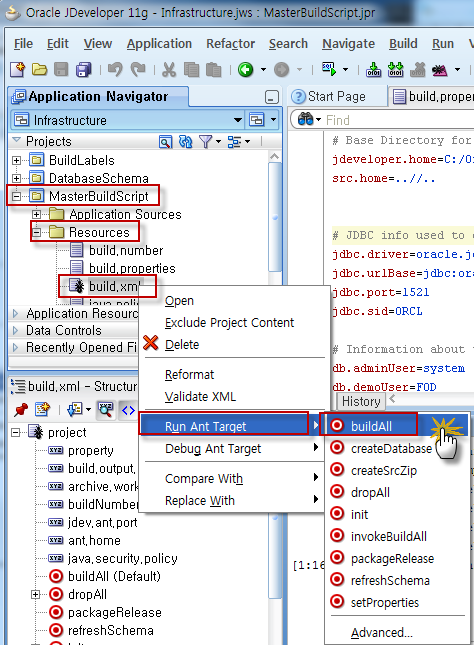Toggle the angle-bracket source view icon
Screen dimensions: 474x645
click(128, 410)
